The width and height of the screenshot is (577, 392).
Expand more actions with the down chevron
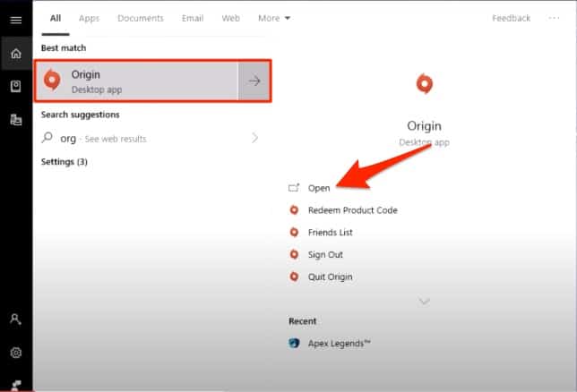tap(425, 302)
